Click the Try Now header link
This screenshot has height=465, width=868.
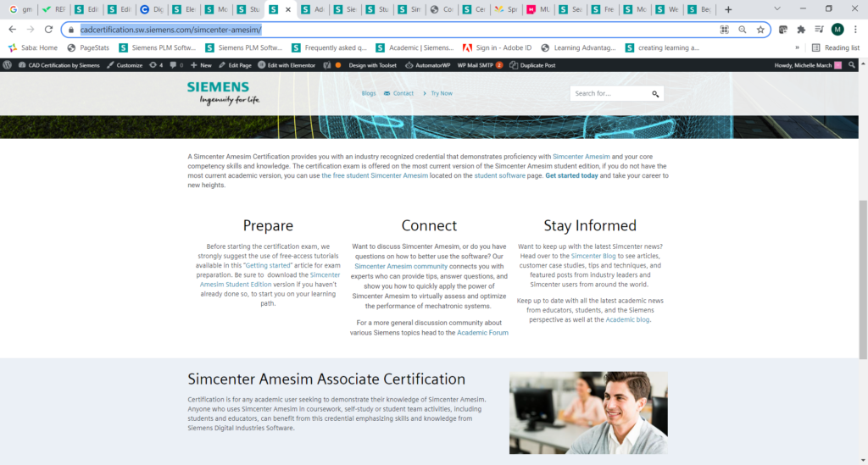(438, 93)
